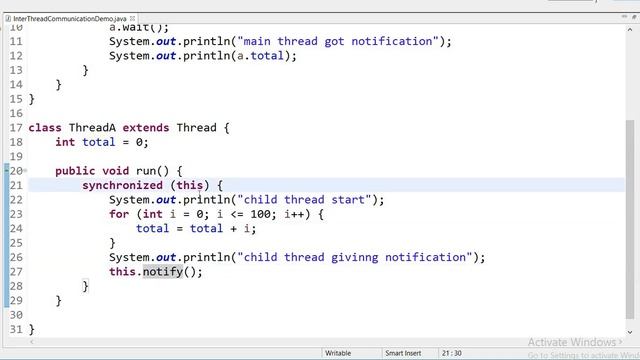The image size is (640, 360).
Task: Click the horizontal scrollbar left arrow
Action: (x=32, y=342)
